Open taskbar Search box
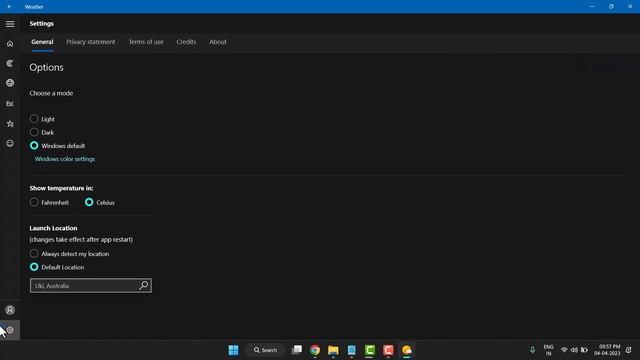The image size is (640, 360). [265, 350]
